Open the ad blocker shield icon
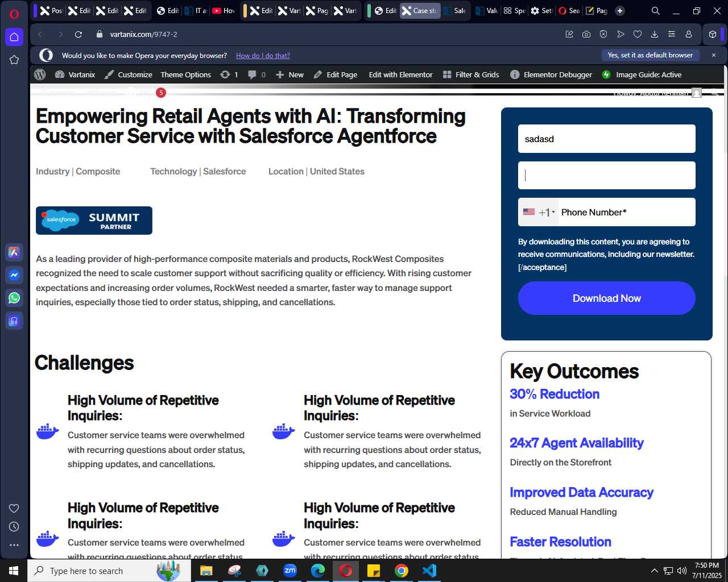Image resolution: width=728 pixels, height=582 pixels. [603, 34]
